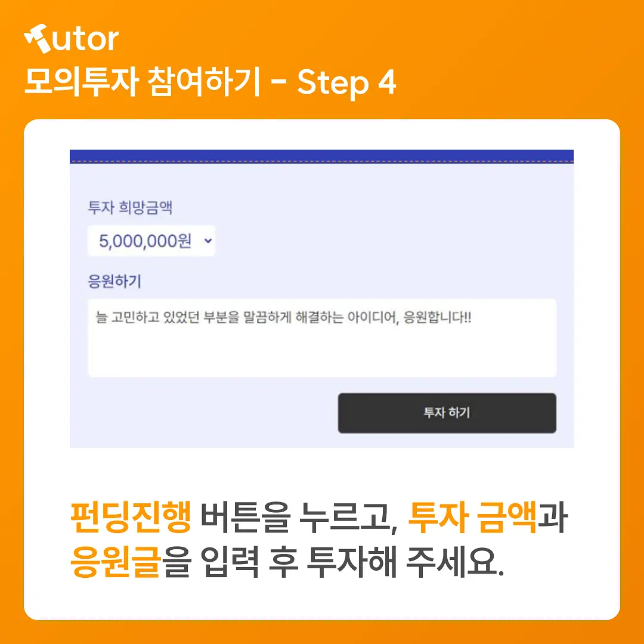Viewport: 644px width, 644px height.
Task: Click empty space inside the cheering text area
Action: [x=322, y=353]
